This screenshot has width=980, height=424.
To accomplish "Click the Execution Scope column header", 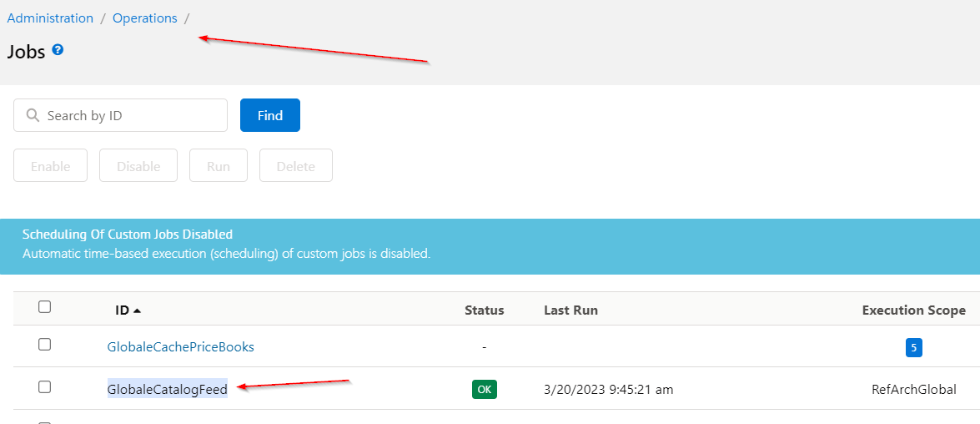I will pyautogui.click(x=913, y=310).
